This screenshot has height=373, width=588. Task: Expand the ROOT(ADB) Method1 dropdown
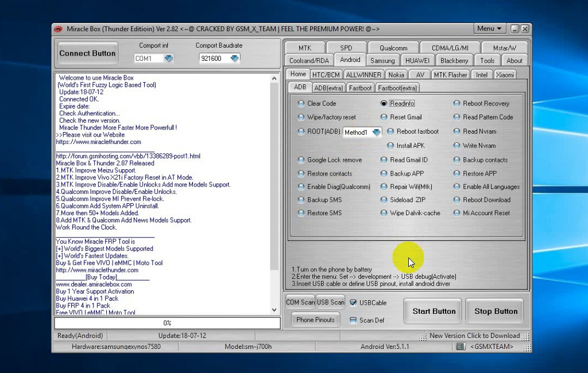(376, 132)
